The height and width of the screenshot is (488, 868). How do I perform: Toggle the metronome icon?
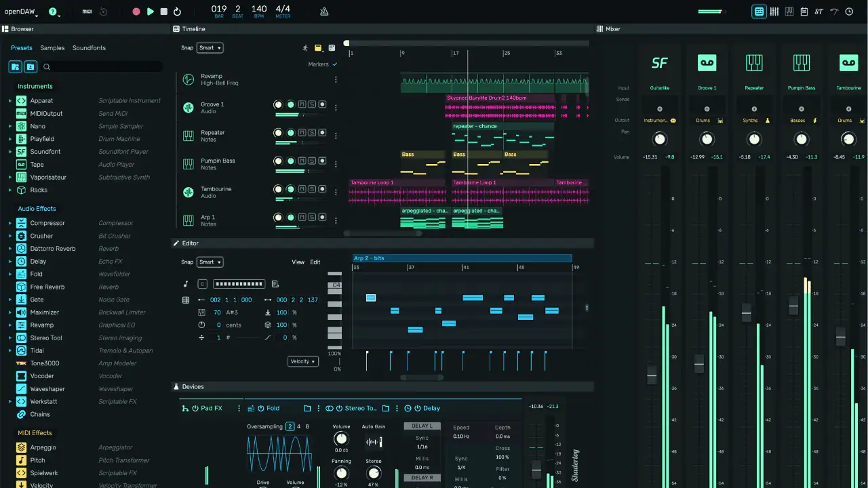324,12
